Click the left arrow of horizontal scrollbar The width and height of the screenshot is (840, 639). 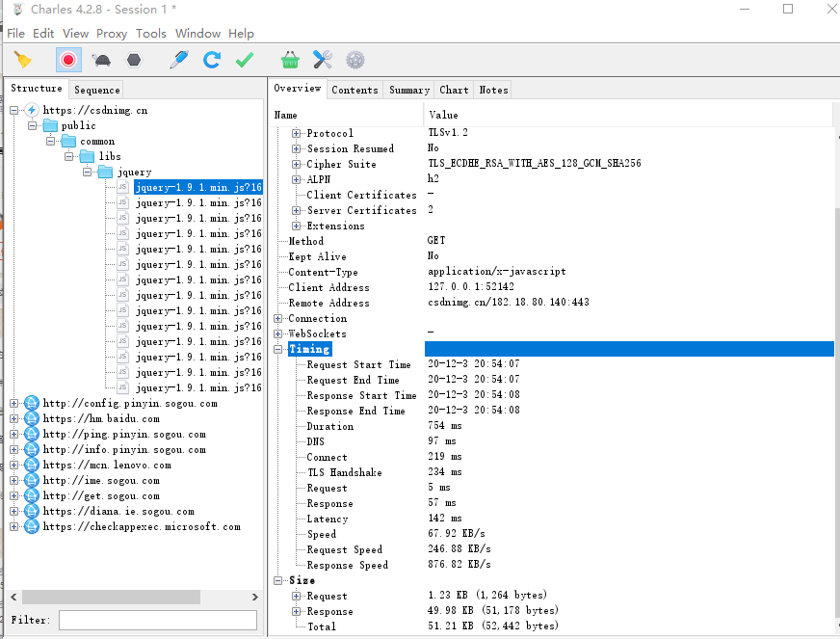tap(13, 597)
